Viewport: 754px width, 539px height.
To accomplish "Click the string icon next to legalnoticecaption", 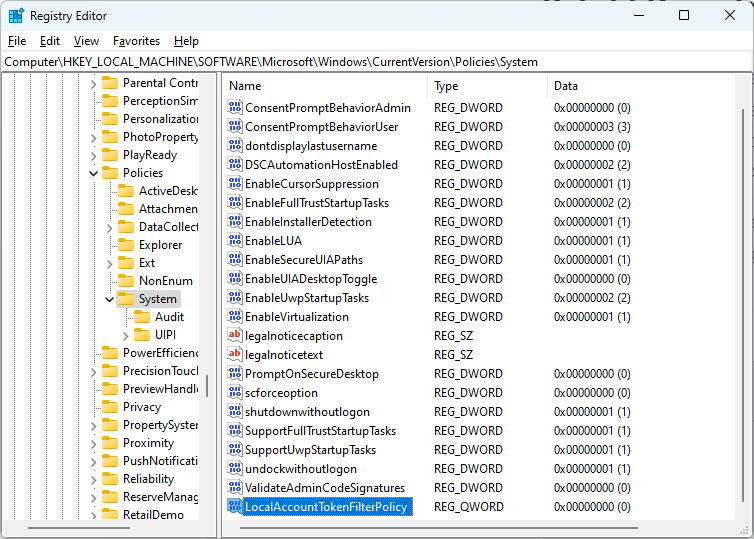I will click(x=235, y=335).
